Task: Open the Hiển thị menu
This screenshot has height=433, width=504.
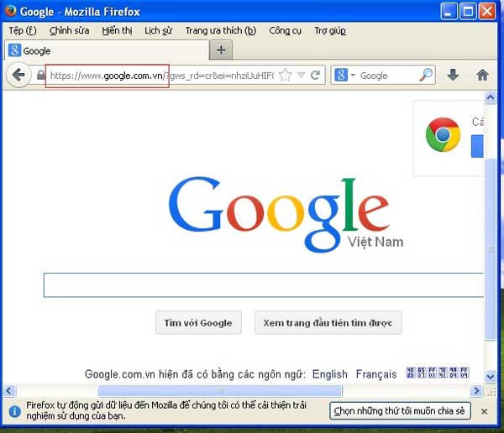Action: 117,30
